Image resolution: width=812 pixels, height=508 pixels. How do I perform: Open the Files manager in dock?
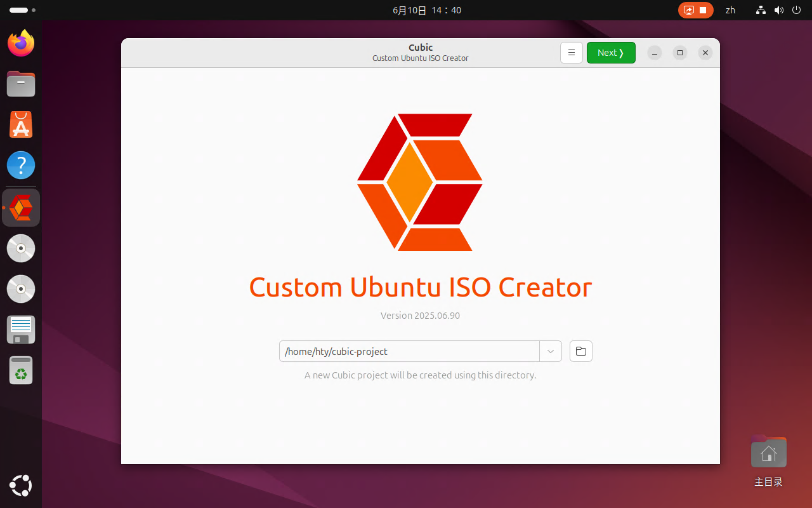tap(21, 84)
